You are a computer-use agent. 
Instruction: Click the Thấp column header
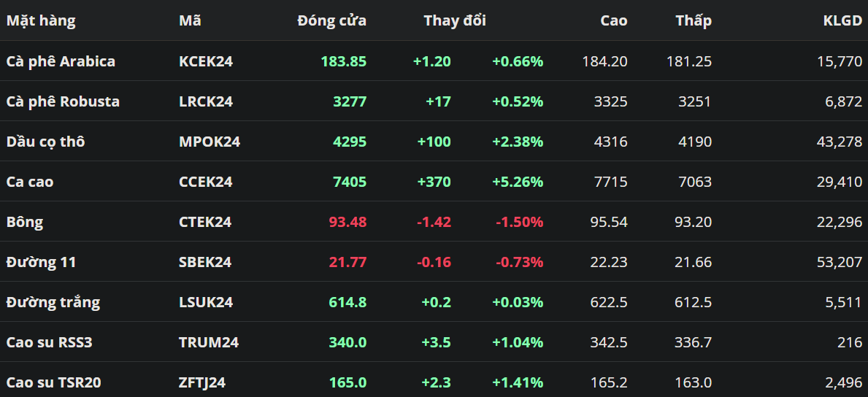pos(693,21)
